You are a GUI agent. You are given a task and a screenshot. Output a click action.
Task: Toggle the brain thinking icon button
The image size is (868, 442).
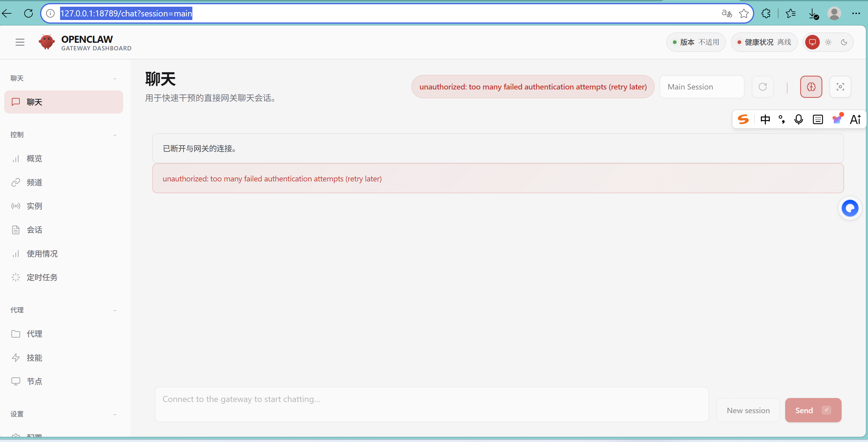pyautogui.click(x=811, y=86)
